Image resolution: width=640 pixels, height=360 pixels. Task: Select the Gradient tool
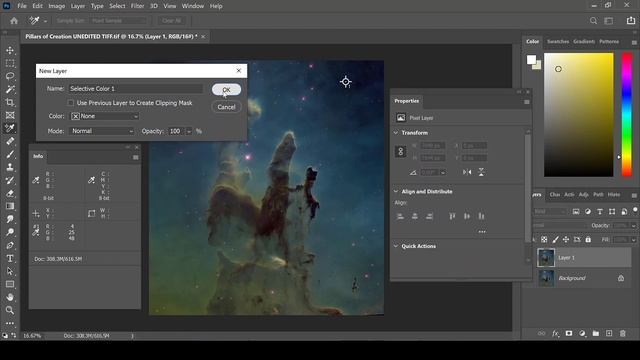pyautogui.click(x=10, y=206)
